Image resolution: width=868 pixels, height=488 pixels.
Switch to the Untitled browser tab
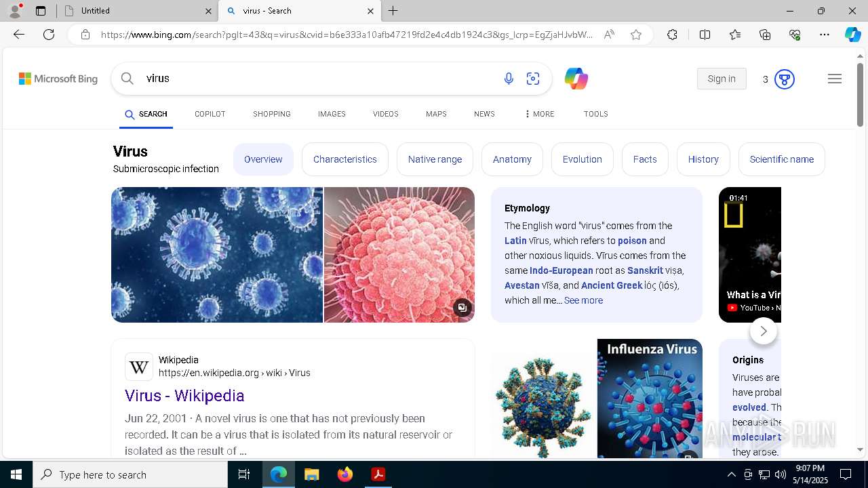(138, 11)
